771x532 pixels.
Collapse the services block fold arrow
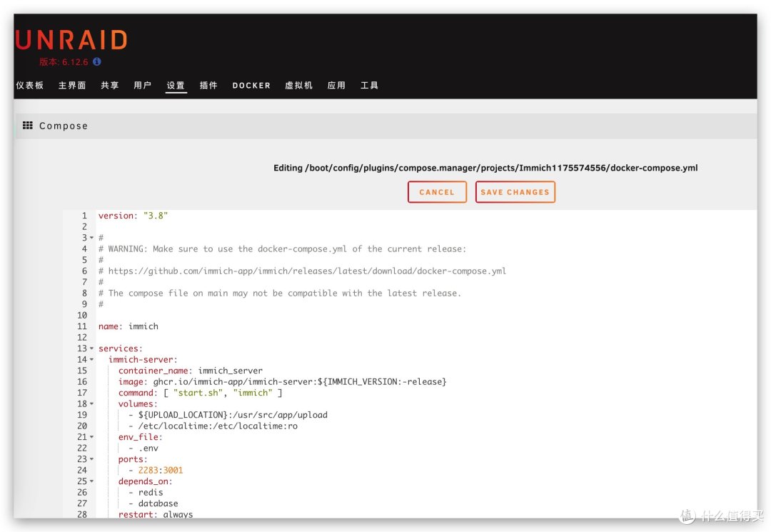click(91, 348)
